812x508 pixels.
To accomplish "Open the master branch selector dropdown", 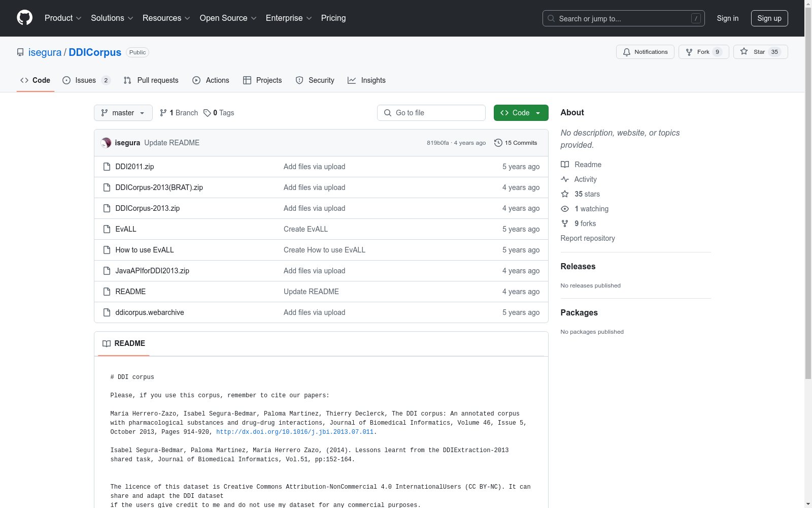I will pos(123,113).
